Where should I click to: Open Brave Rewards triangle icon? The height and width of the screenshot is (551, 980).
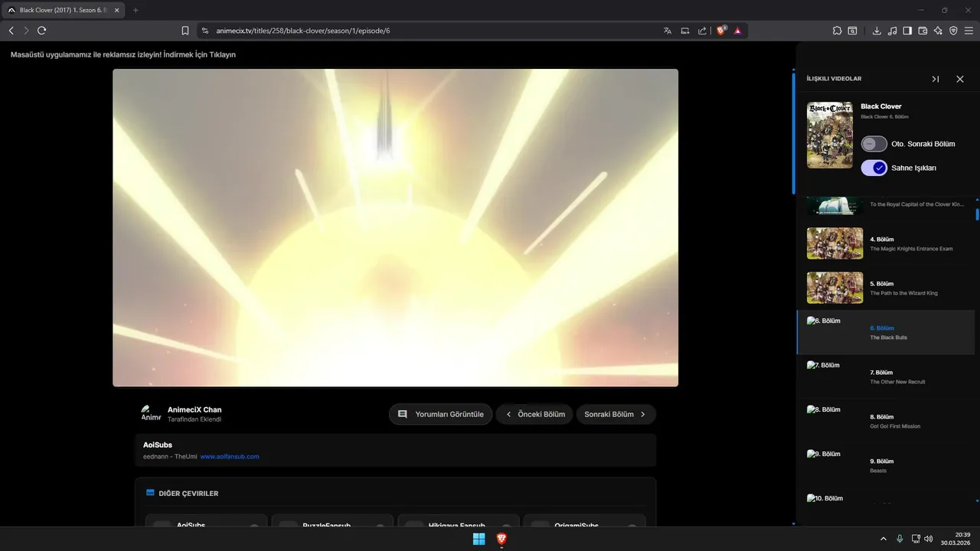737,31
